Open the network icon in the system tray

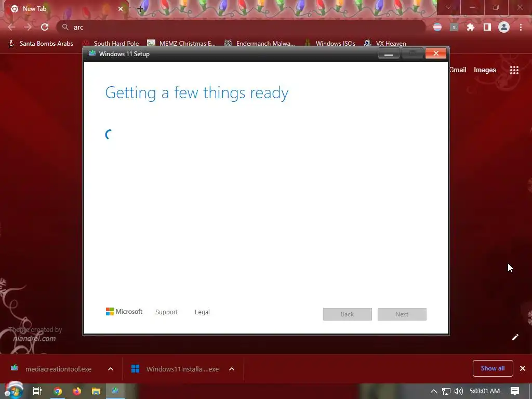coord(446,391)
